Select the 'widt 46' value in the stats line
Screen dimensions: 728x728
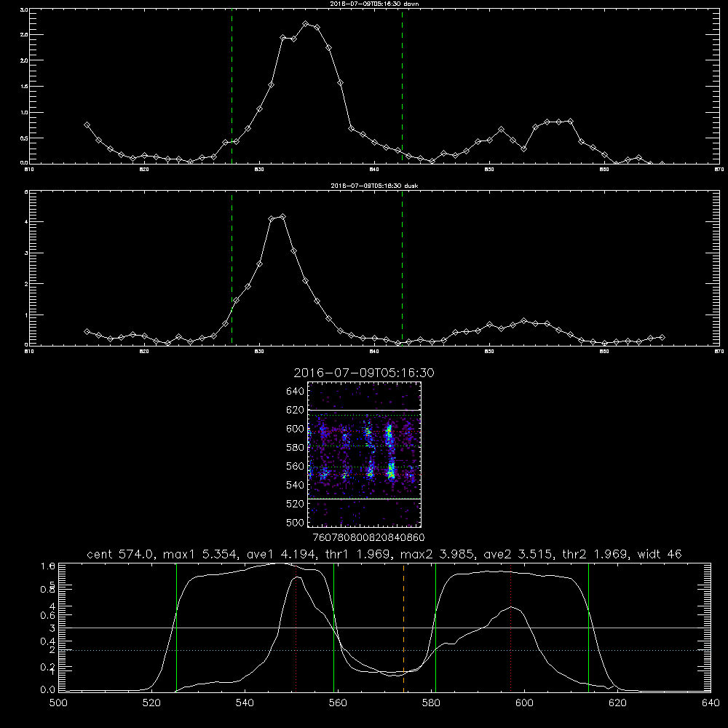[660, 554]
